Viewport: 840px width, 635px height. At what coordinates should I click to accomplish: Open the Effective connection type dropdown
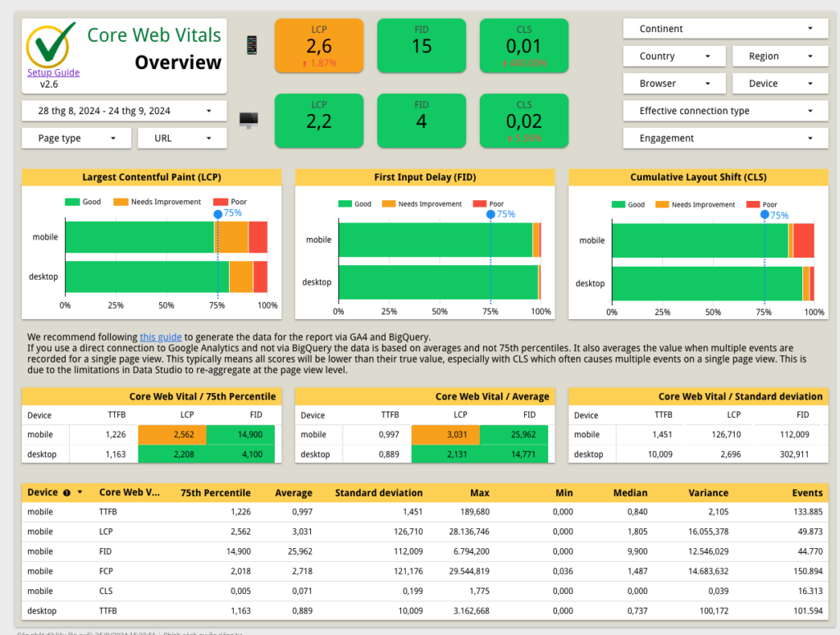pyautogui.click(x=725, y=111)
